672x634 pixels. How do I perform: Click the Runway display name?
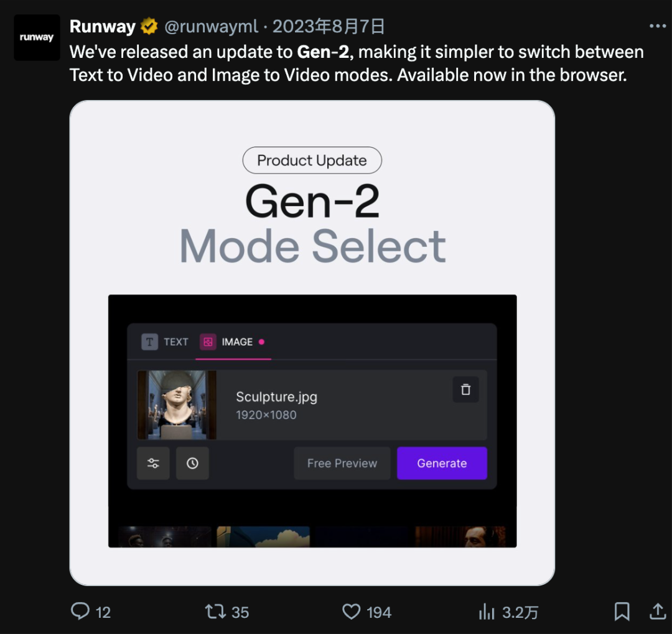pyautogui.click(x=102, y=27)
